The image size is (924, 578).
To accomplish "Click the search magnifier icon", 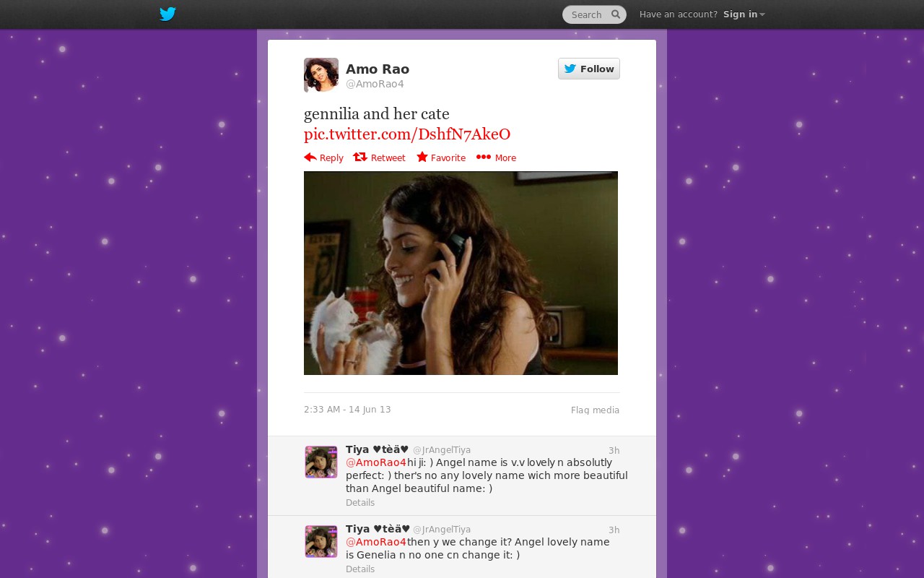I will coord(616,14).
